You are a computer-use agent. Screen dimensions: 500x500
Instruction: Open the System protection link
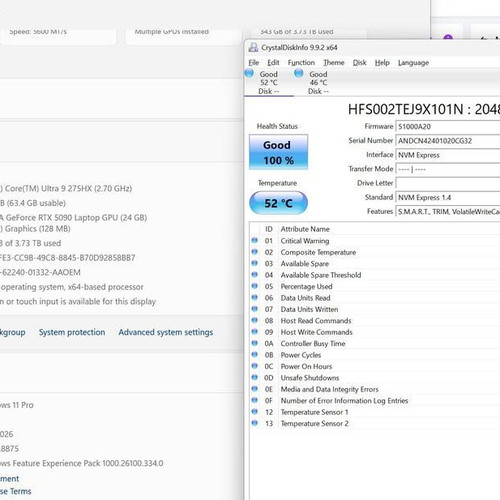(x=72, y=332)
